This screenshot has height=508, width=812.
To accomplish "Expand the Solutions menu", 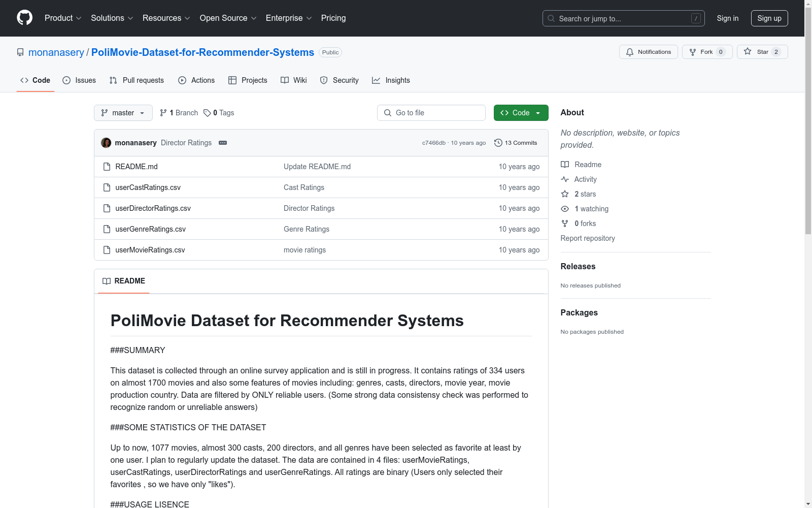I will (x=112, y=18).
